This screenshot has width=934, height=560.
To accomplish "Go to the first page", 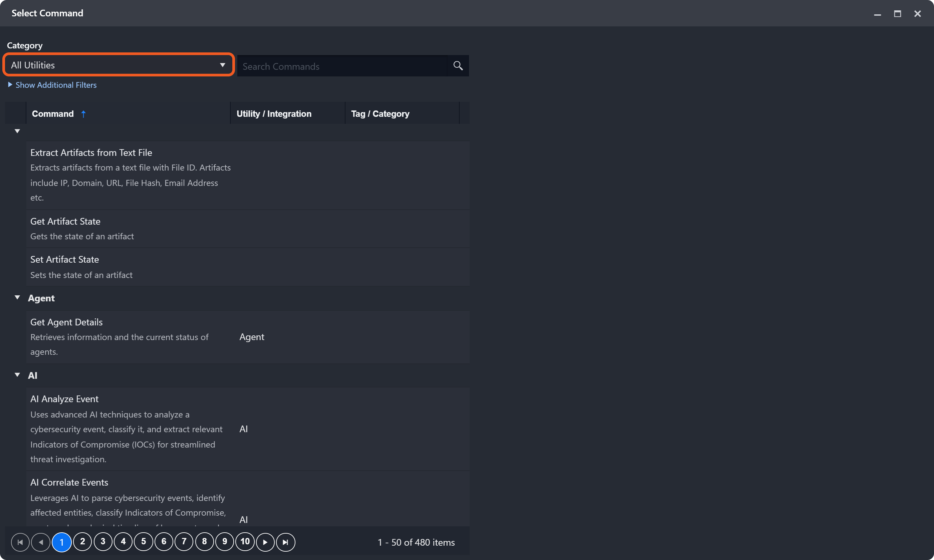I will 20,542.
